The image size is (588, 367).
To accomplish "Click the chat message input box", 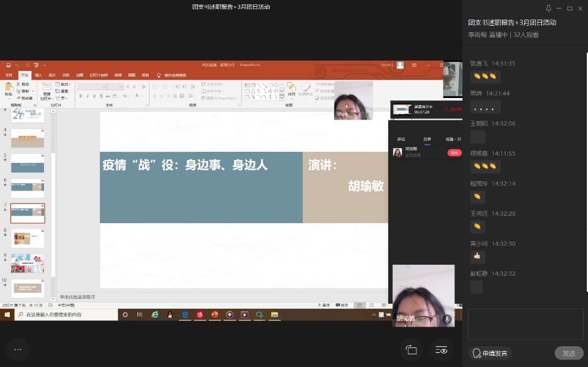I will (526, 324).
